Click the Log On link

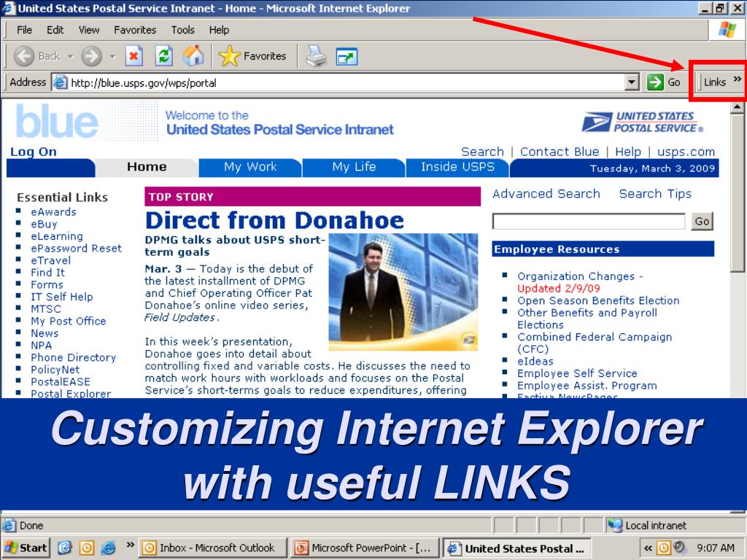click(x=34, y=152)
